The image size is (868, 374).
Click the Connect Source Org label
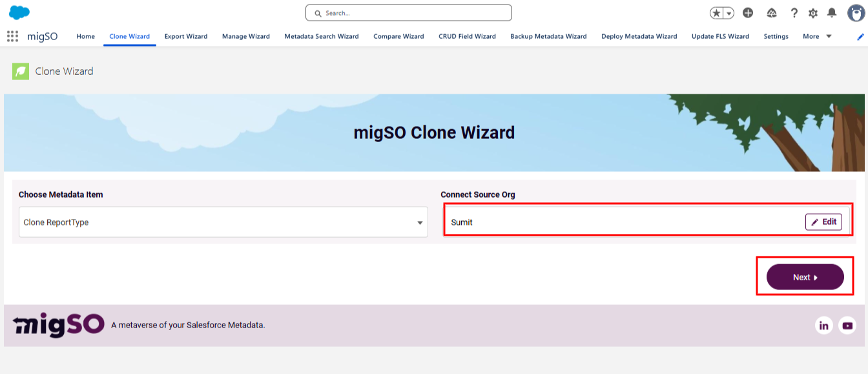(x=478, y=194)
